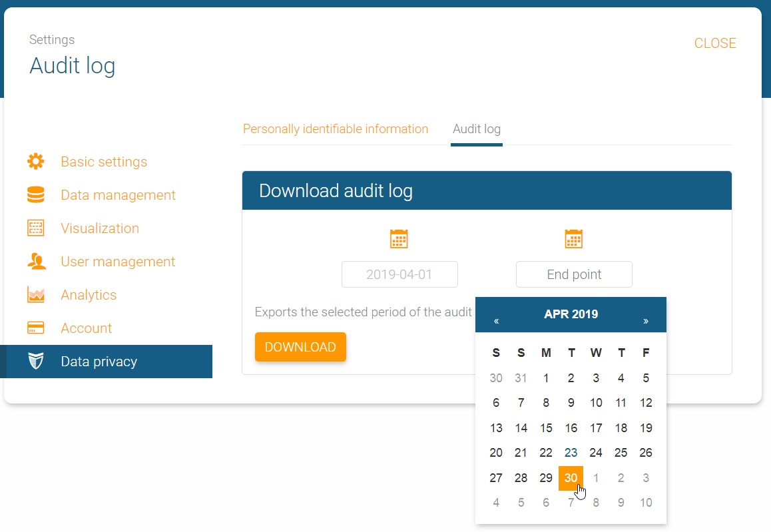Click the start date field 2019-04-01

click(399, 274)
